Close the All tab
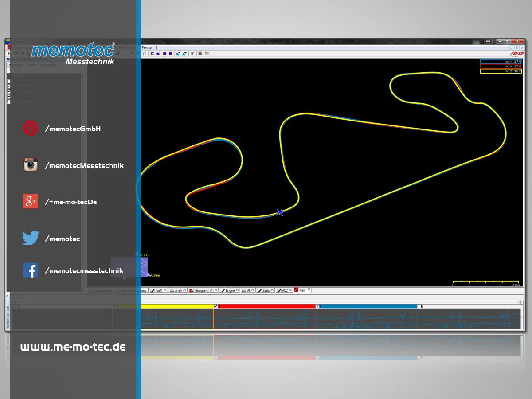 click(253, 290)
